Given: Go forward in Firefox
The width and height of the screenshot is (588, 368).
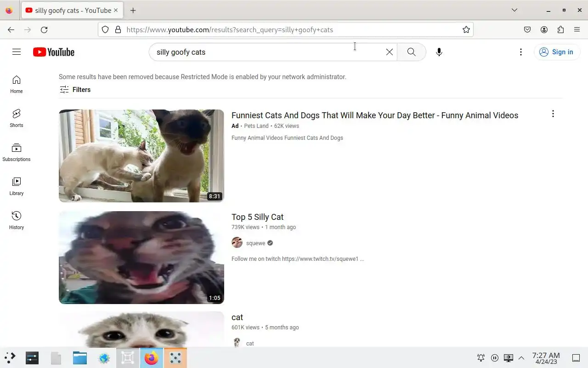Looking at the screenshot, I should click(x=28, y=30).
